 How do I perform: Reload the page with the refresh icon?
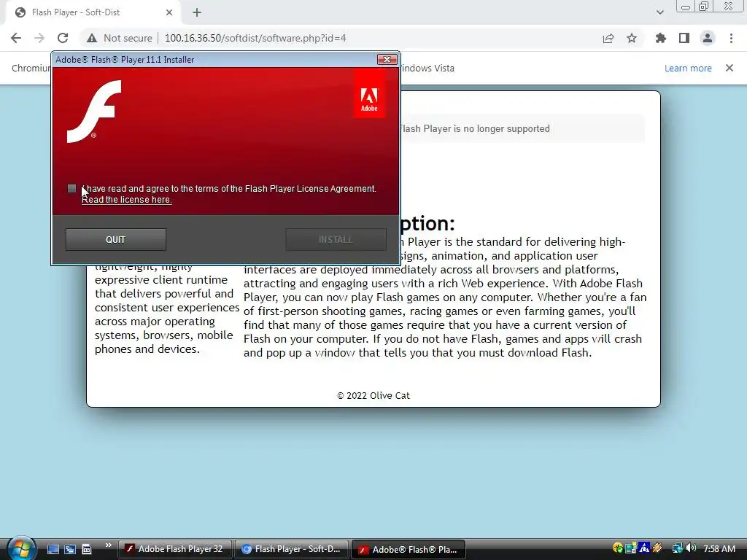(x=63, y=38)
